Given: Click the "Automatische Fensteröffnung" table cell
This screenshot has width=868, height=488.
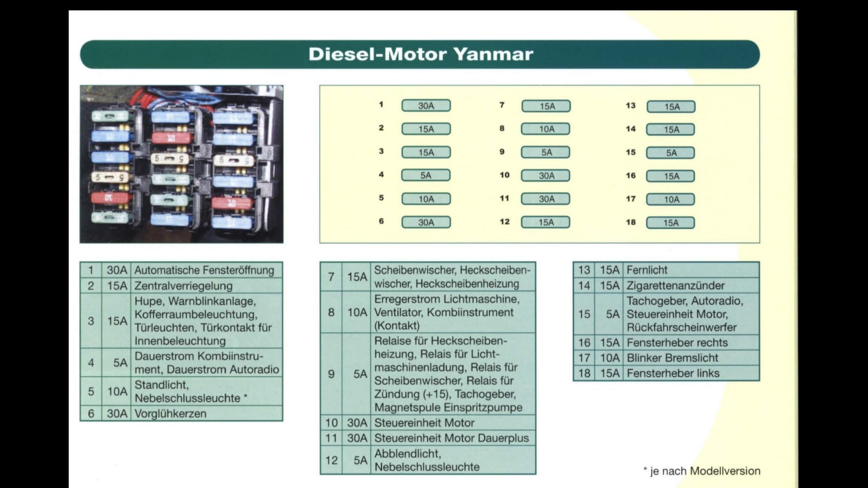Looking at the screenshot, I should pyautogui.click(x=207, y=270).
